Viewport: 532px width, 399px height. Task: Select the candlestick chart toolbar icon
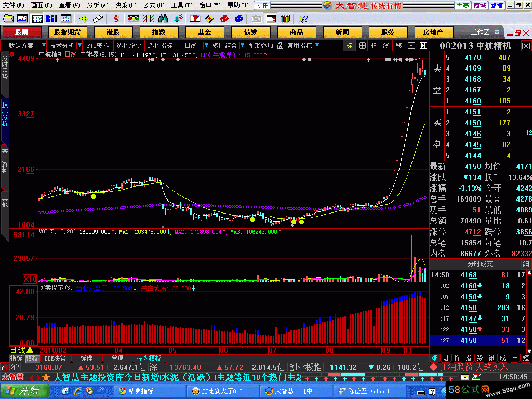tap(37, 18)
